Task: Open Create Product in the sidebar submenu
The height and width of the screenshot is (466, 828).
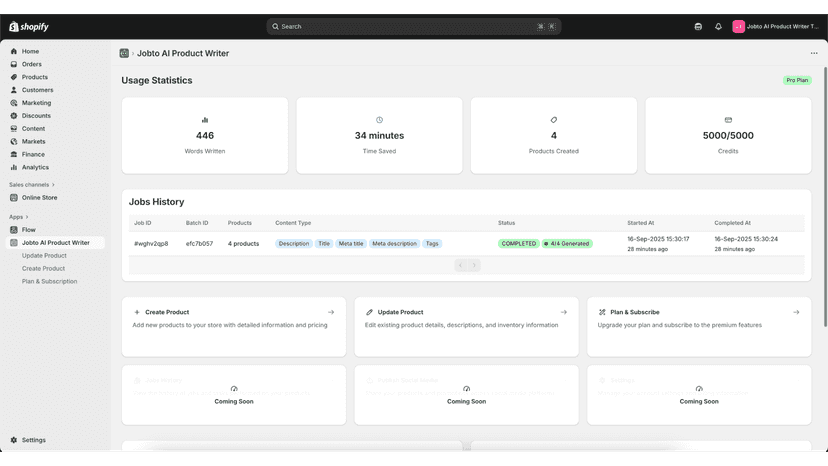Action: click(x=43, y=268)
